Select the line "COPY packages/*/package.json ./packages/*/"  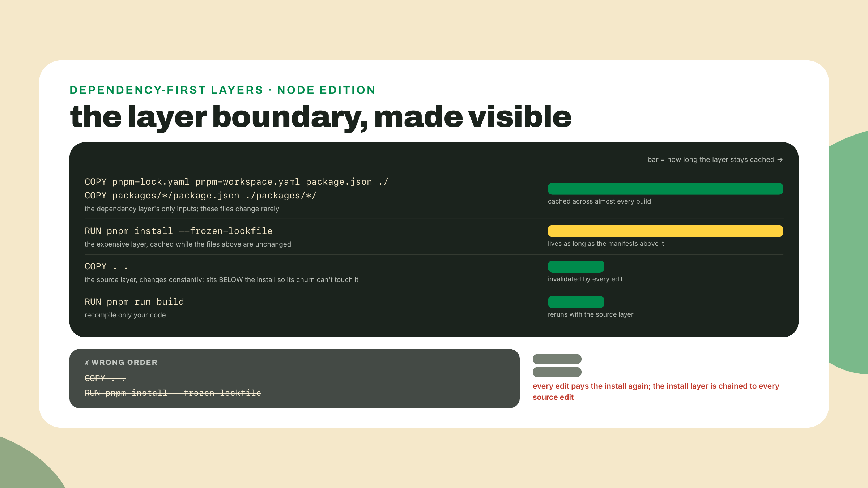click(200, 196)
